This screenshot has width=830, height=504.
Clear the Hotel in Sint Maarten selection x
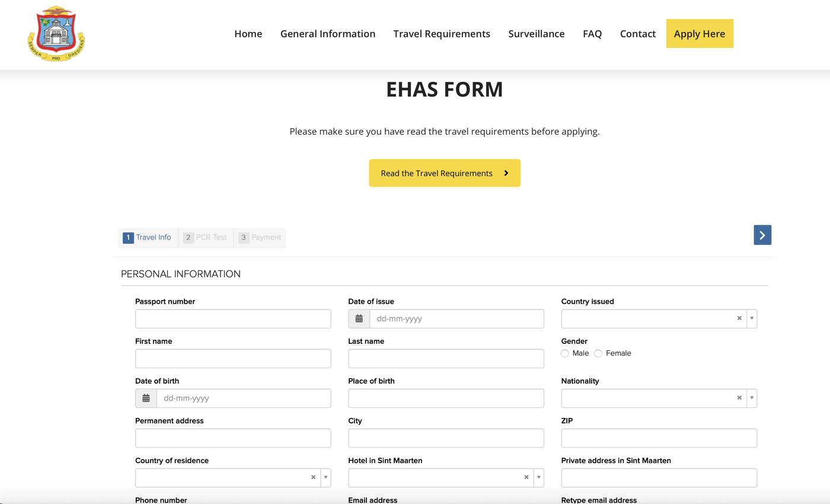coord(526,477)
